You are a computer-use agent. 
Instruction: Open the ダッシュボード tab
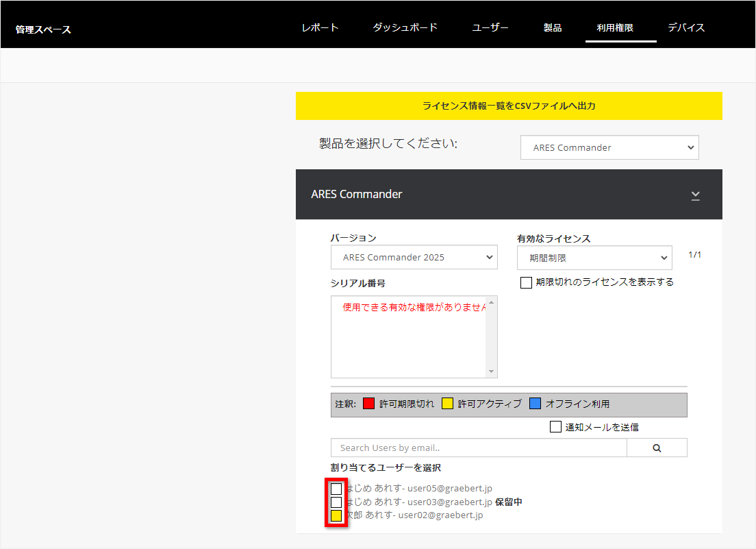405,27
